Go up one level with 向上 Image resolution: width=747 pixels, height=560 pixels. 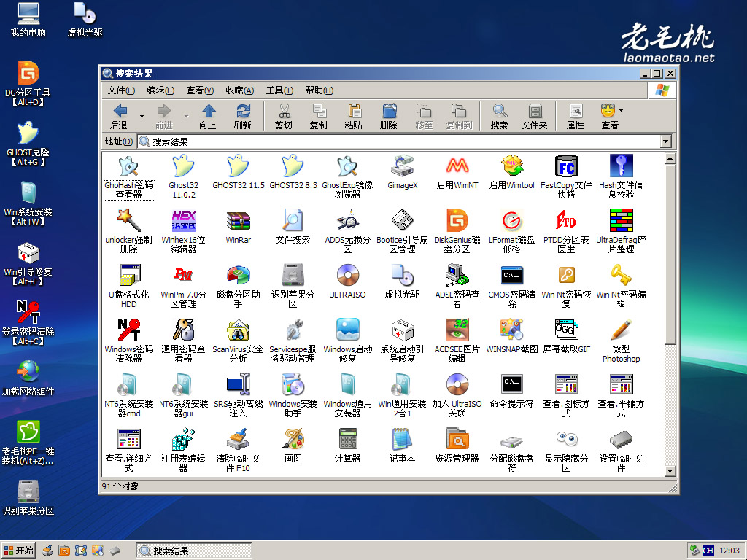[208, 117]
